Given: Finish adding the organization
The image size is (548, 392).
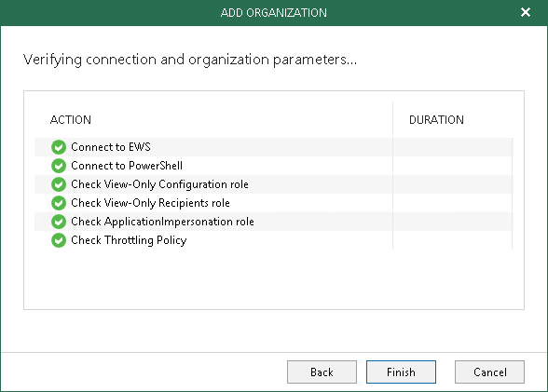Looking at the screenshot, I should coord(401,372).
